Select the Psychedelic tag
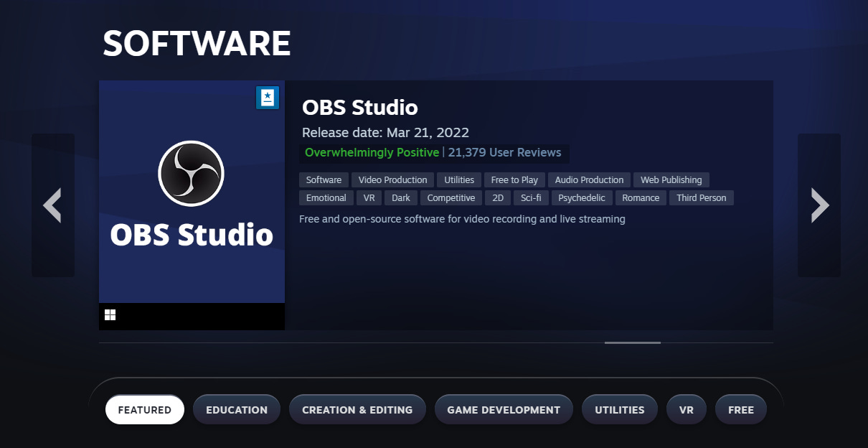Viewport: 868px width, 448px height. click(x=582, y=197)
